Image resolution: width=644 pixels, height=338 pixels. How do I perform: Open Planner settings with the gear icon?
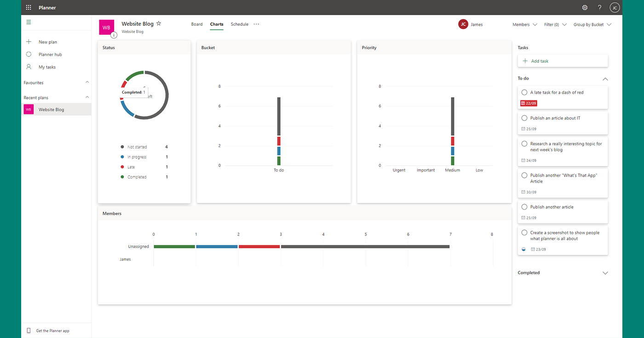click(x=585, y=7)
